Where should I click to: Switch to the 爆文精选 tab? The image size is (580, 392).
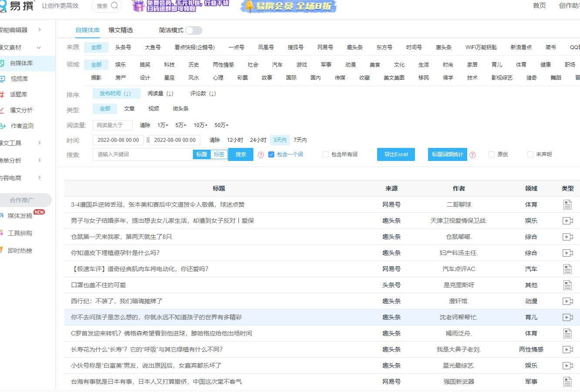[121, 30]
